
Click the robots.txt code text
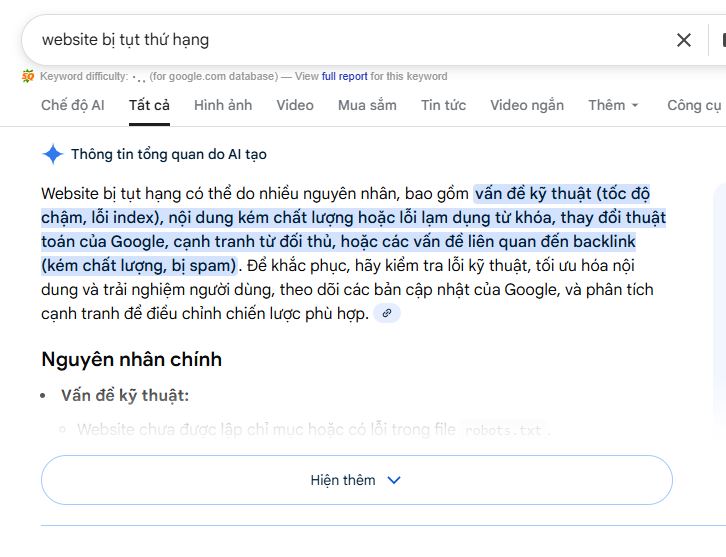pos(503,430)
